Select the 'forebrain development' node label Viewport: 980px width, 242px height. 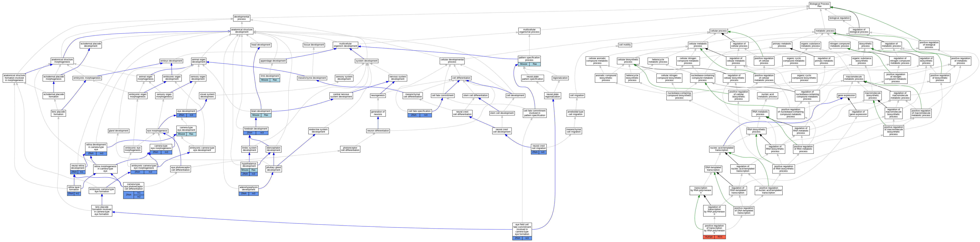[x=256, y=129]
